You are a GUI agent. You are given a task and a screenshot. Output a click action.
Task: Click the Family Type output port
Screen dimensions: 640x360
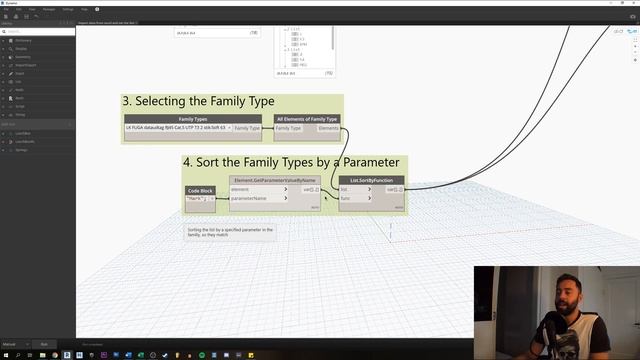point(247,128)
